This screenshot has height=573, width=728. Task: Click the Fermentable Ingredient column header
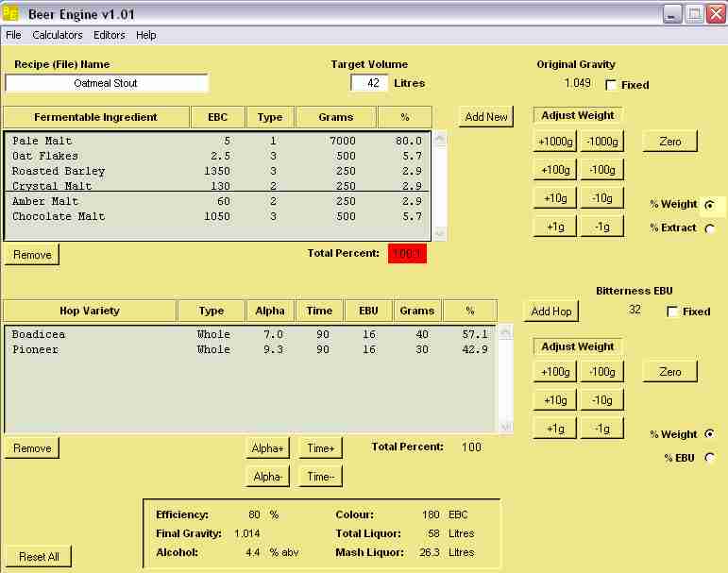96,117
